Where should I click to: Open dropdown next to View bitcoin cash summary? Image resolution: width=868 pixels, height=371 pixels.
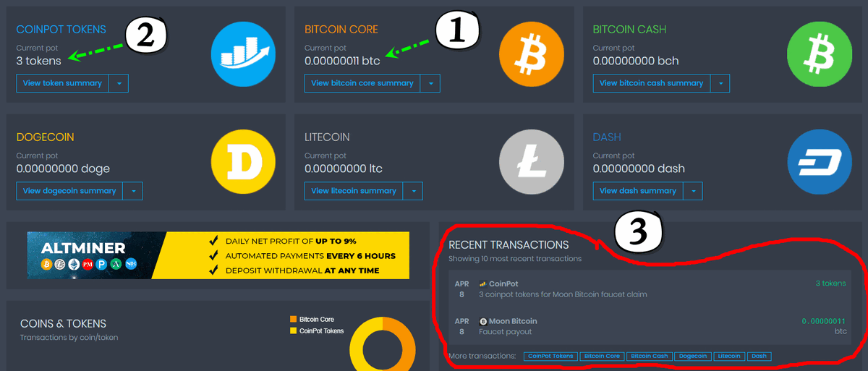coord(720,83)
